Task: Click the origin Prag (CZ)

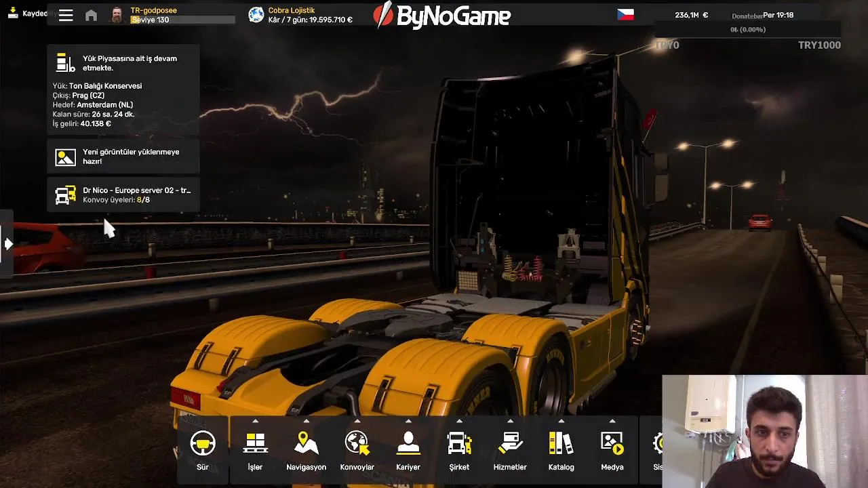Action: coord(88,96)
